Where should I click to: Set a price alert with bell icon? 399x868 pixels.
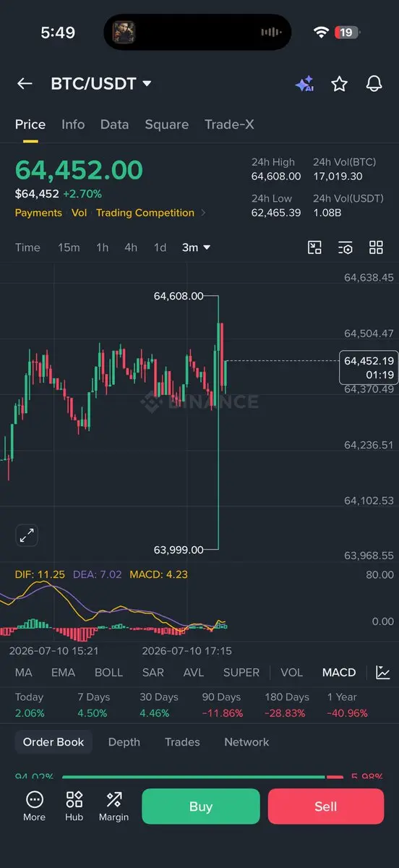pyautogui.click(x=374, y=84)
